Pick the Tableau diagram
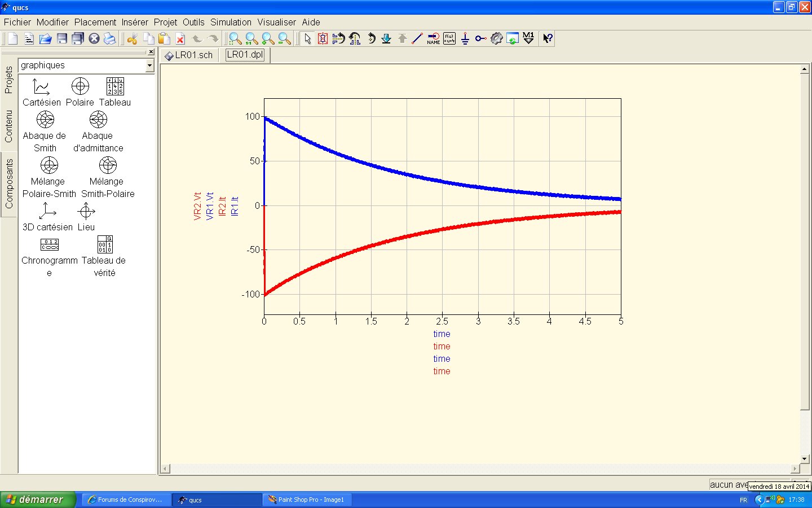 (x=115, y=93)
